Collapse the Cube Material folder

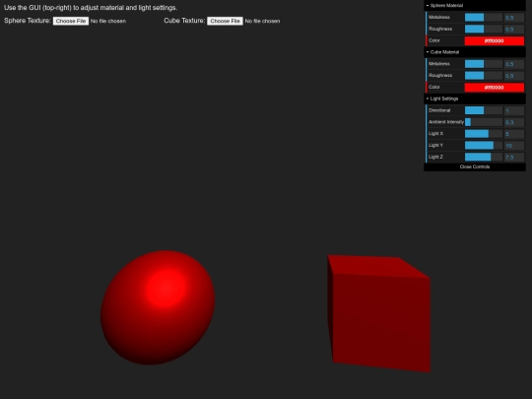click(x=475, y=52)
